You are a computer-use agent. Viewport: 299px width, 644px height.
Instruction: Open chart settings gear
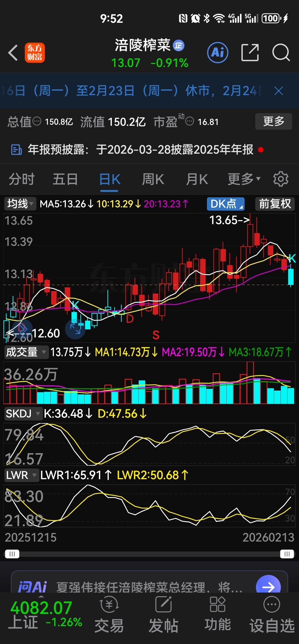pos(281,179)
